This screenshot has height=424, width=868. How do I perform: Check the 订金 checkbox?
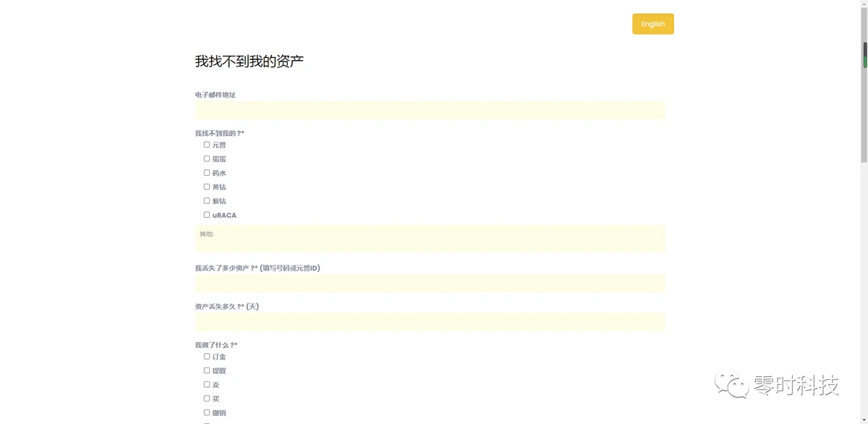(x=207, y=357)
